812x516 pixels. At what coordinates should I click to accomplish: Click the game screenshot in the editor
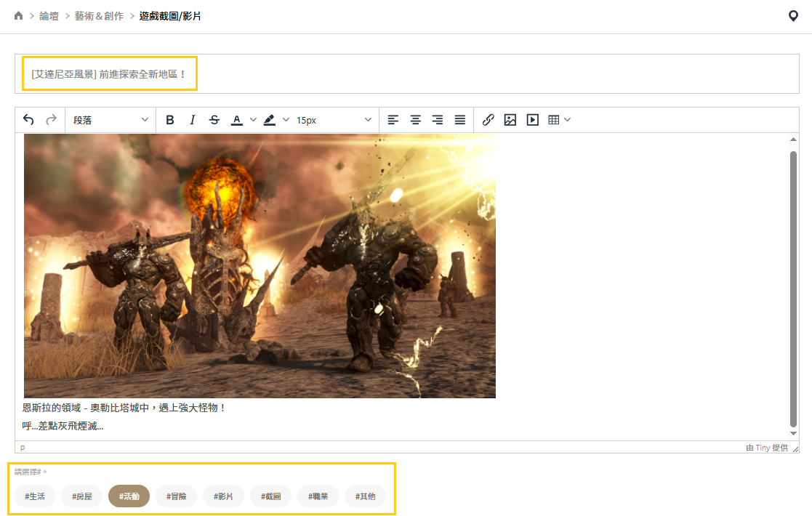point(260,266)
